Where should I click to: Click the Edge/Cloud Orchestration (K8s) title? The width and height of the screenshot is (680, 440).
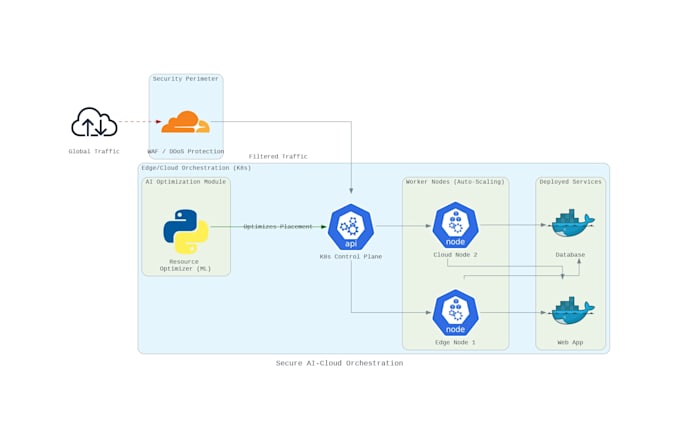pyautogui.click(x=196, y=168)
